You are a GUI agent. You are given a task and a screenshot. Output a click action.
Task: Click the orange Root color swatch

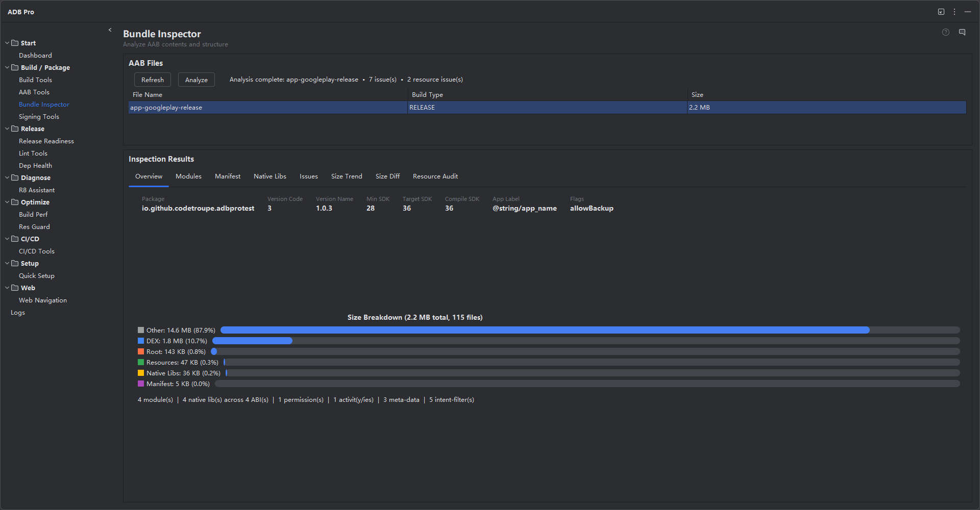click(141, 351)
